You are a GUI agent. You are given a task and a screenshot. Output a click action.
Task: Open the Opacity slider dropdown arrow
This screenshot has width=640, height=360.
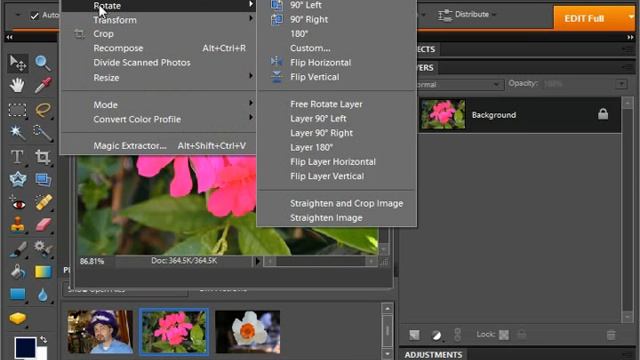[621, 84]
